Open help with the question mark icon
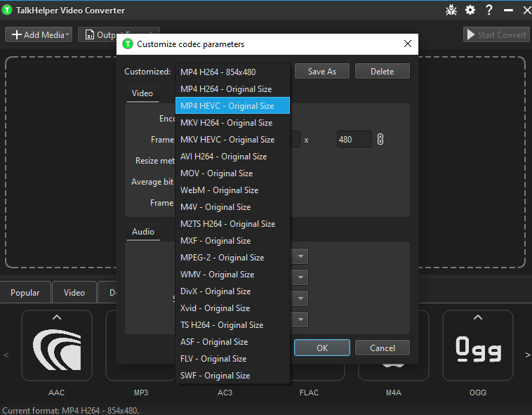The height and width of the screenshot is (415, 532). tap(489, 10)
